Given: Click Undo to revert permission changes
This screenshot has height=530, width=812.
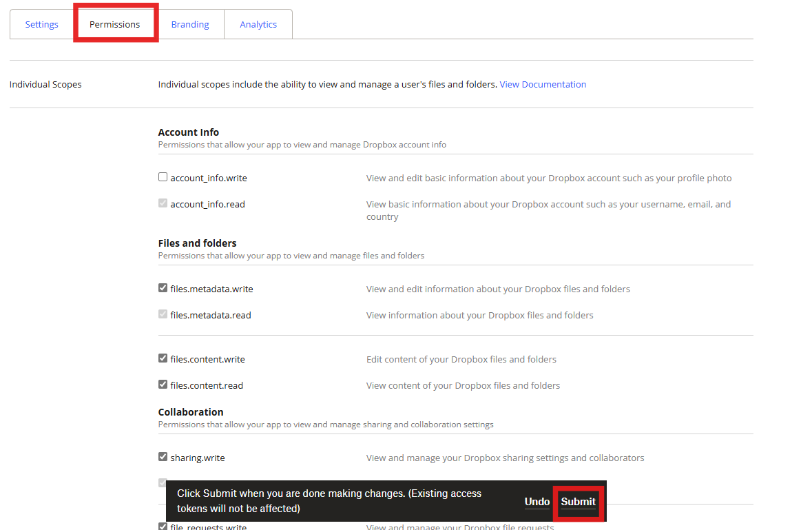Looking at the screenshot, I should pos(537,502).
